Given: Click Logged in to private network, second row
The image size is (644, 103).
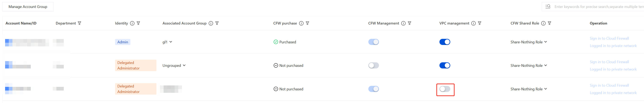Looking at the screenshot, I should coord(613,69).
